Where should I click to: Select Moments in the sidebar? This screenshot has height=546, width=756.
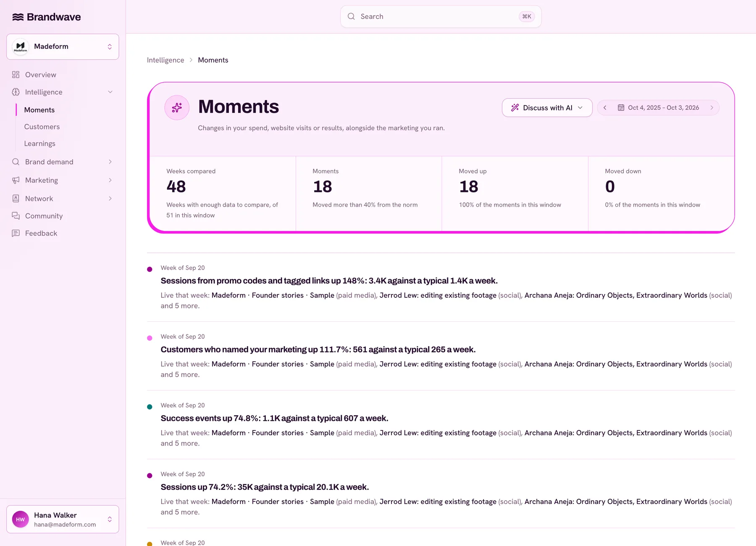39,110
